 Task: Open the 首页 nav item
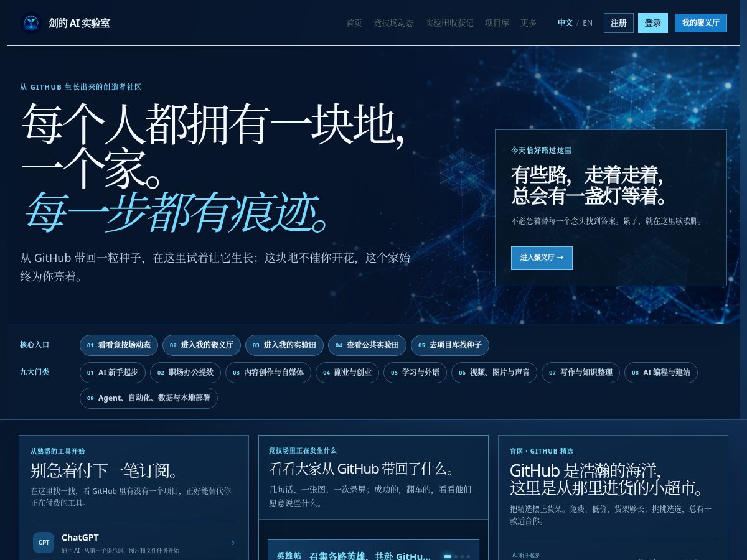(x=354, y=23)
